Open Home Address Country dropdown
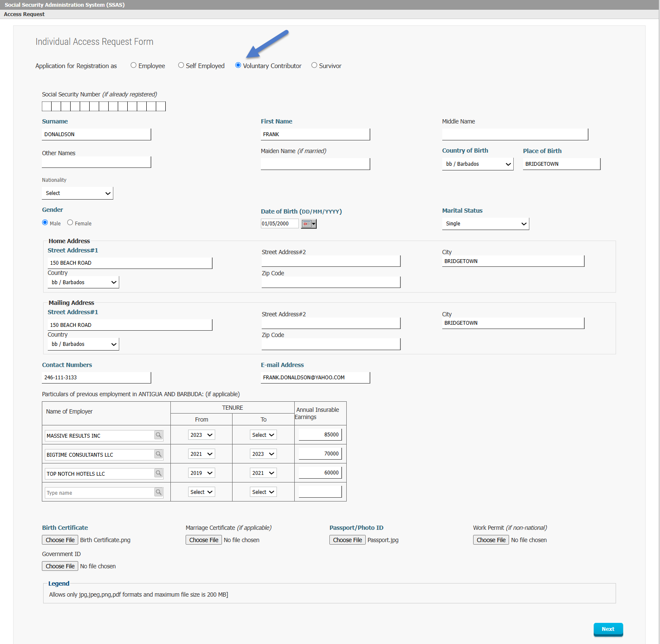 point(83,282)
